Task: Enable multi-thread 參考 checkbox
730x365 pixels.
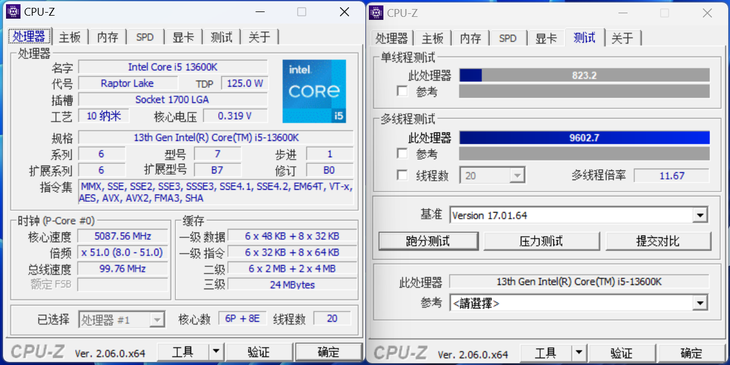Action: pos(402,153)
